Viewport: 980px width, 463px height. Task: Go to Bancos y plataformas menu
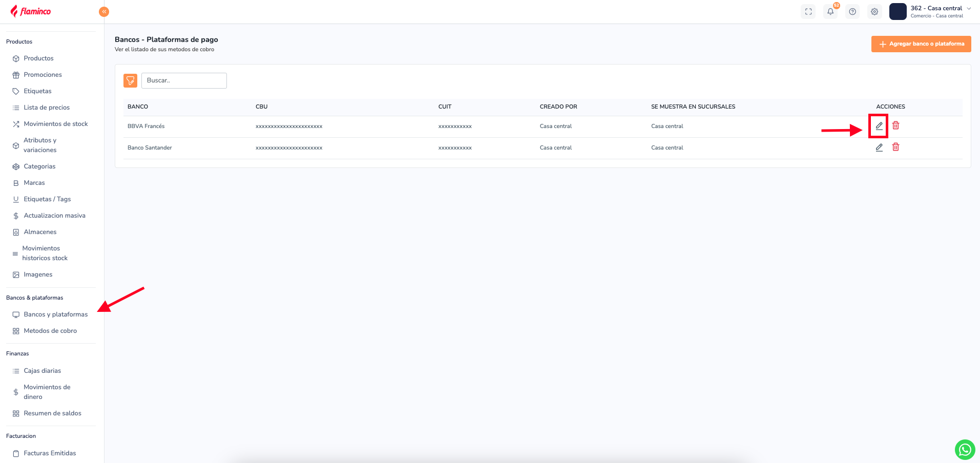click(x=55, y=314)
